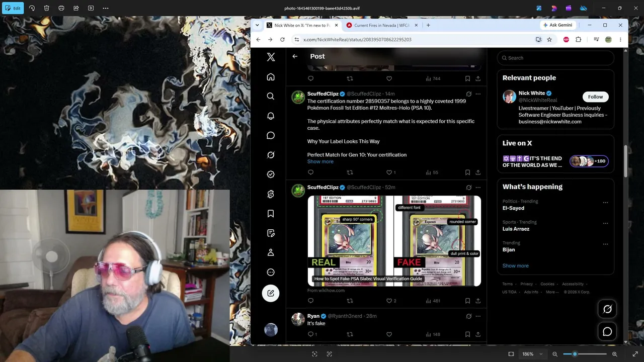This screenshot has width=644, height=362.
Task: Click the scan text icon in Photos bottom bar
Action: click(x=330, y=354)
